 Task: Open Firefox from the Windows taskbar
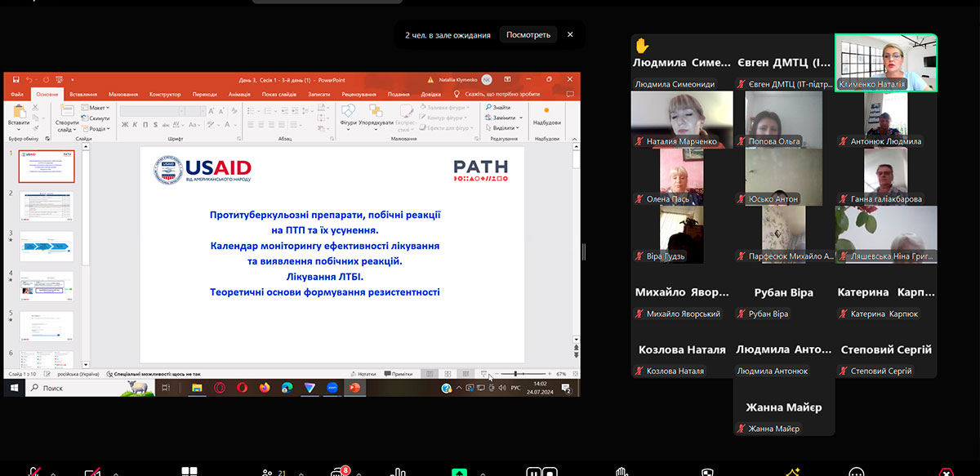(265, 388)
